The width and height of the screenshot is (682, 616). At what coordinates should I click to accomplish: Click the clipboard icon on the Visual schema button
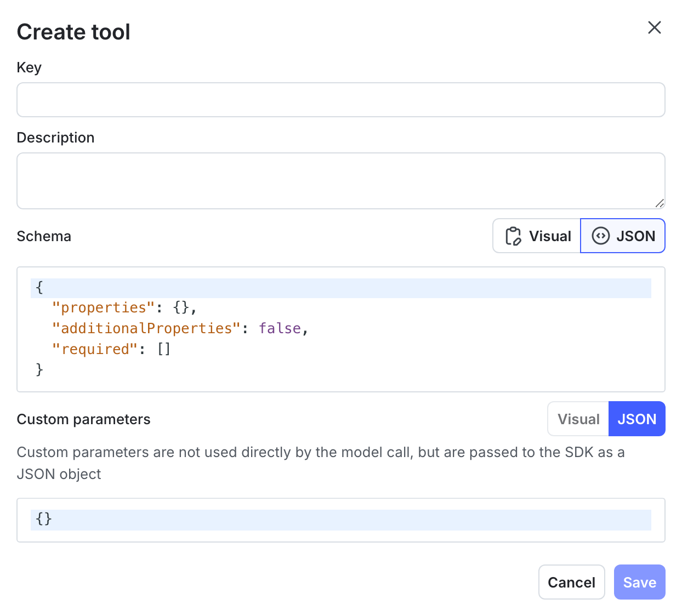coord(513,236)
